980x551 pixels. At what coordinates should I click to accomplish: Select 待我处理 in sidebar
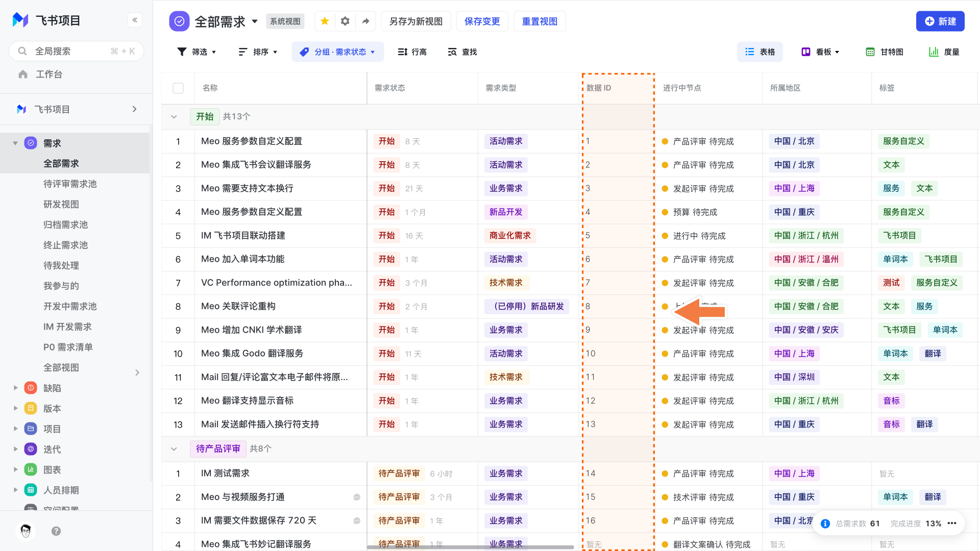click(61, 266)
